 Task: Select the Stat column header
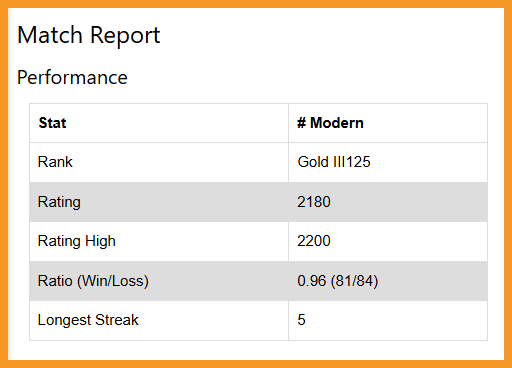(x=52, y=123)
